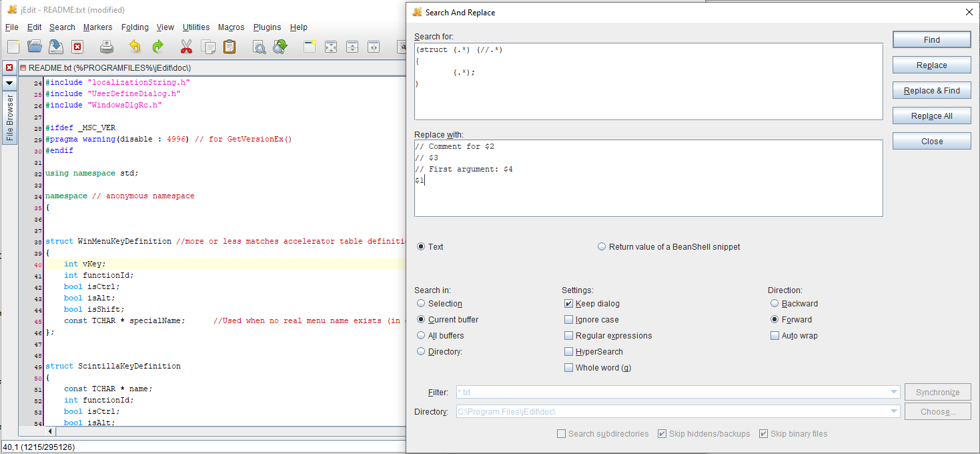
Task: Select All buffers as search scope
Action: (421, 335)
